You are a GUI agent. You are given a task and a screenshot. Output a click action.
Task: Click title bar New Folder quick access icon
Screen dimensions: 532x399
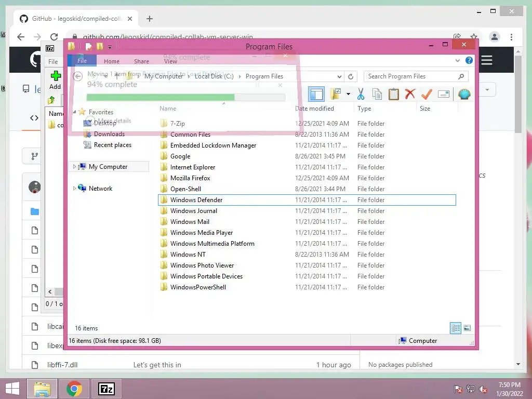(x=99, y=46)
